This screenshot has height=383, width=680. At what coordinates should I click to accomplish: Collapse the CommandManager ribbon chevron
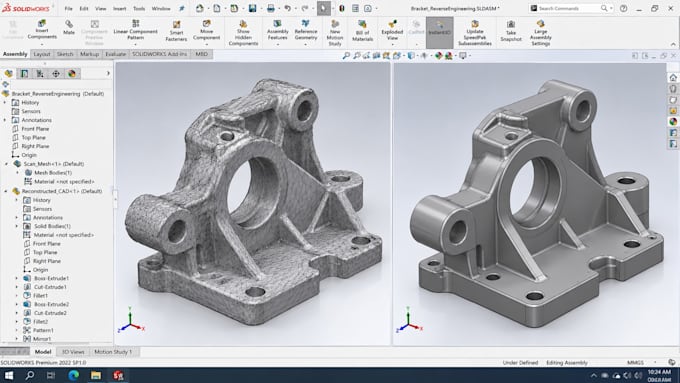[673, 44]
